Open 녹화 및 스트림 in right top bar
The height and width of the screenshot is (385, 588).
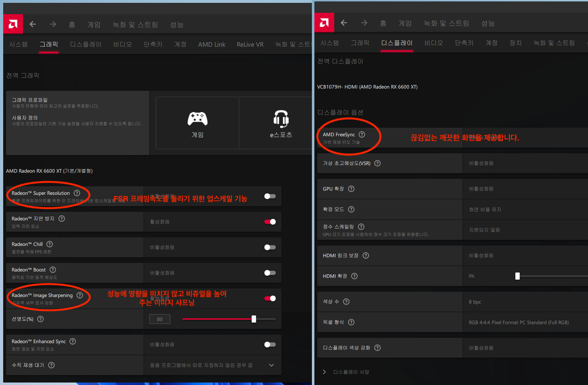click(x=447, y=23)
